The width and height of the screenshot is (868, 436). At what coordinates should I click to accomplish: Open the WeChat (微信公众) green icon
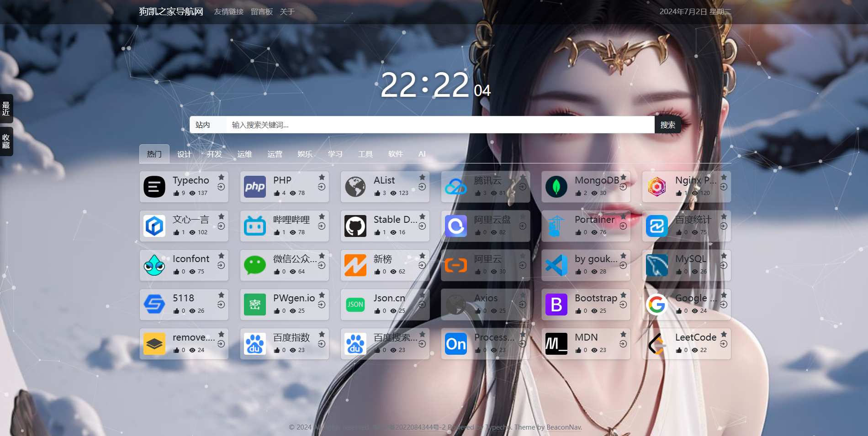point(255,265)
